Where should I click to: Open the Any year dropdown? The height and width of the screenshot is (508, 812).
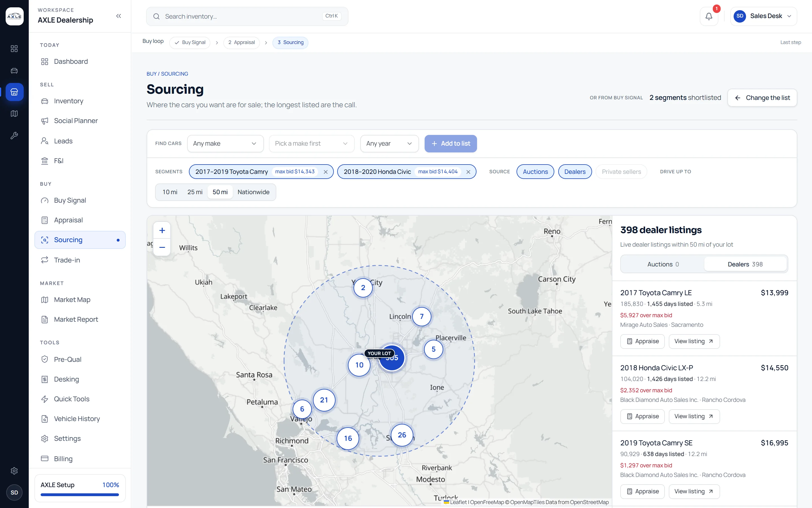[x=389, y=143]
